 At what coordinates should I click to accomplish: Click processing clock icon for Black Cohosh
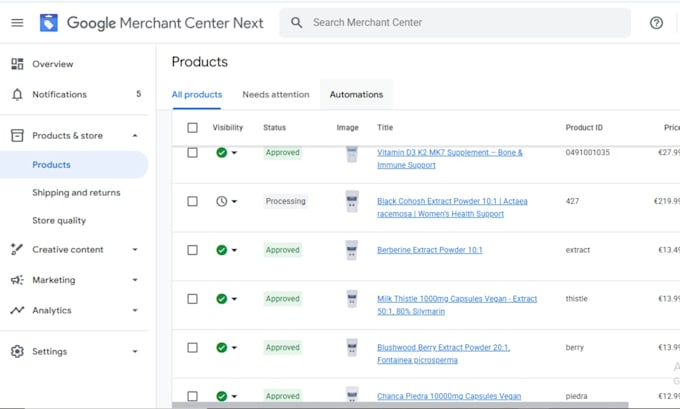(x=222, y=201)
